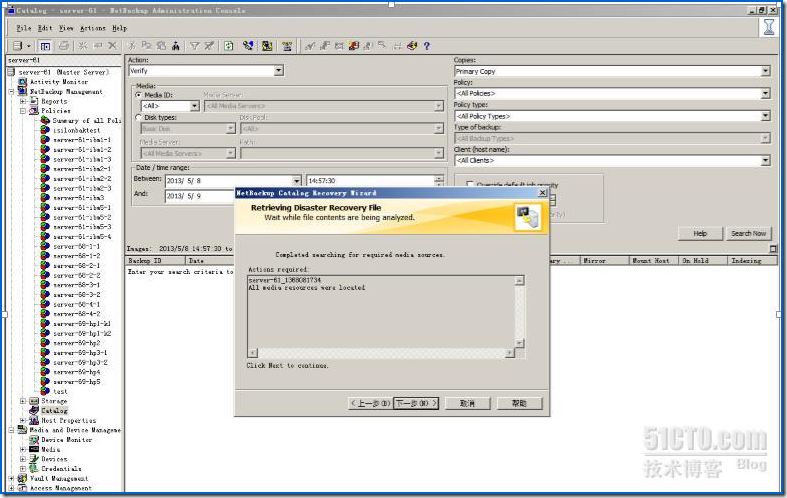Click the On Hold column header
Viewport: 787px width, 498px height.
coord(703,261)
